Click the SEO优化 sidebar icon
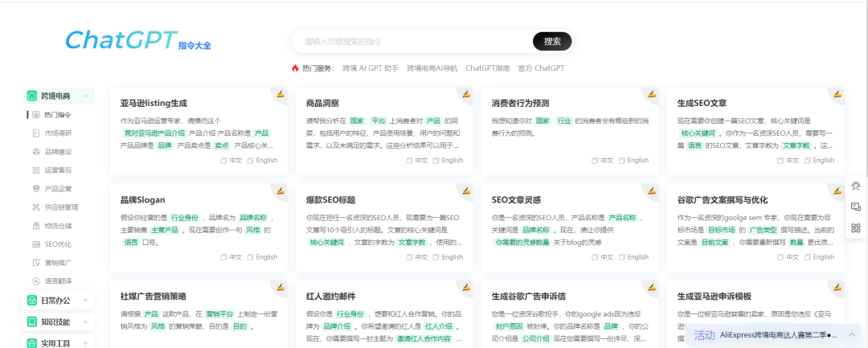The height and width of the screenshot is (348, 868). tap(36, 244)
